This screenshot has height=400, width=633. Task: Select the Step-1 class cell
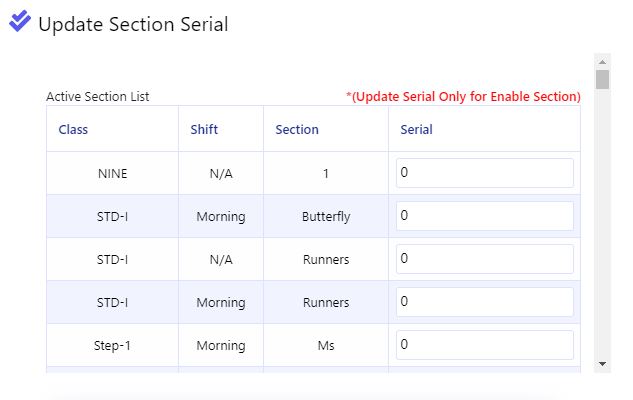coord(112,346)
